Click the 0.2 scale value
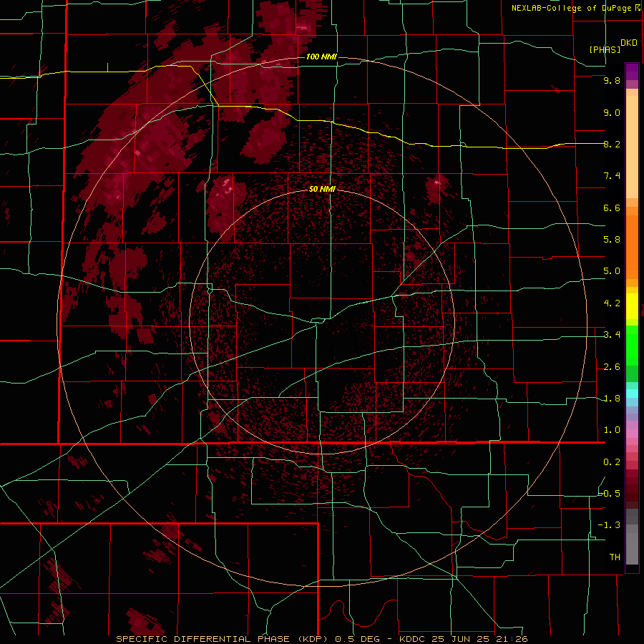Screen dimensions: 644x644 pos(612,462)
